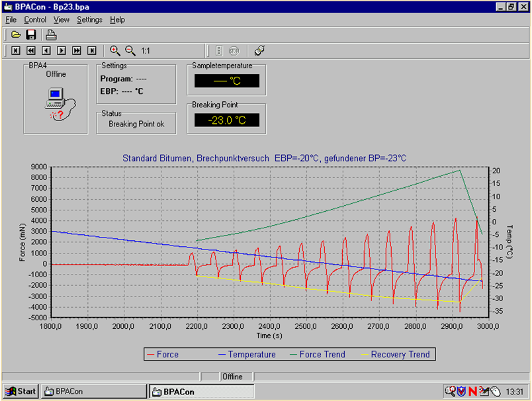Jump to the end of the chart data

92,50
